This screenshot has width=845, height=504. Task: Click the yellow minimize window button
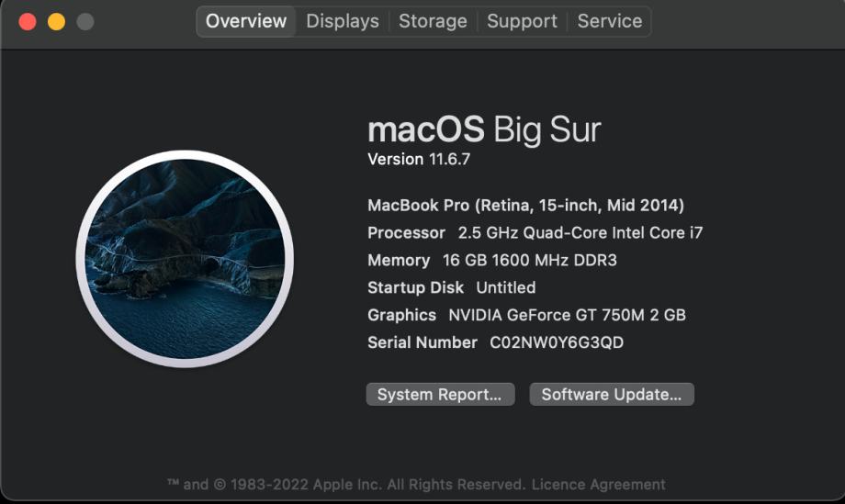56,21
